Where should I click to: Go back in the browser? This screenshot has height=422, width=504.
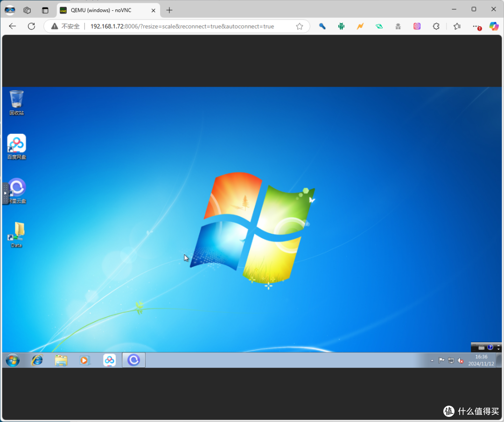coord(13,26)
